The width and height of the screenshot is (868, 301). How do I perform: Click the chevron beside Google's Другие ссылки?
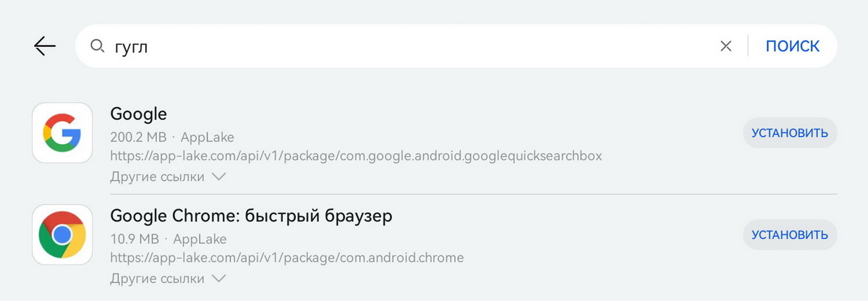tap(219, 177)
